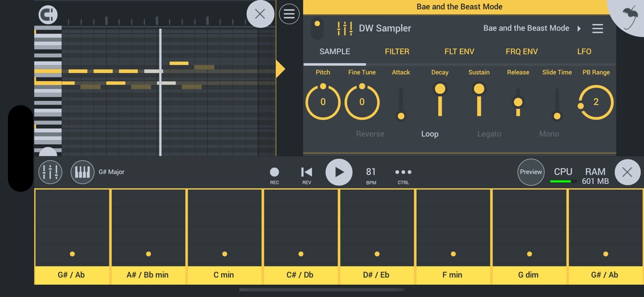Open the hamburger menu beside the piano roll

point(289,14)
